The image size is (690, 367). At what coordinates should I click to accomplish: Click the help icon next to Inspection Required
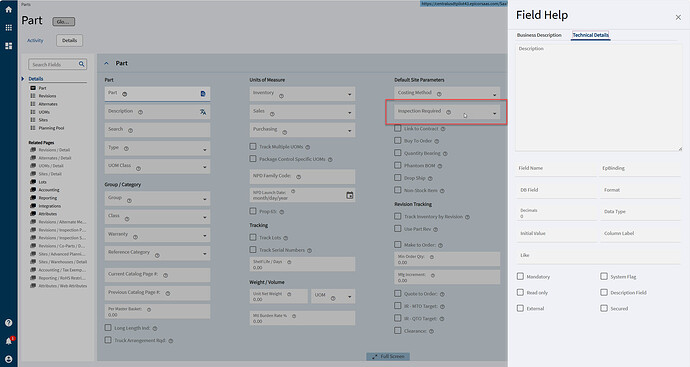pyautogui.click(x=448, y=112)
